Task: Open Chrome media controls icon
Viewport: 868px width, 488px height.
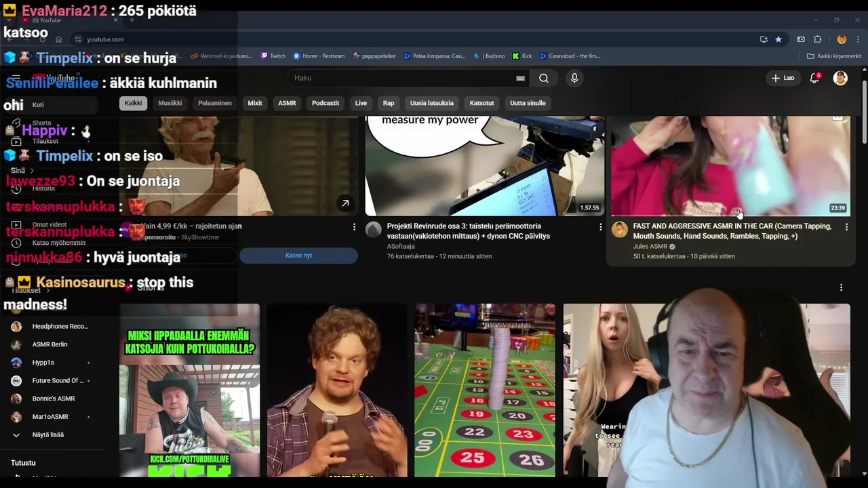Action: [801, 39]
